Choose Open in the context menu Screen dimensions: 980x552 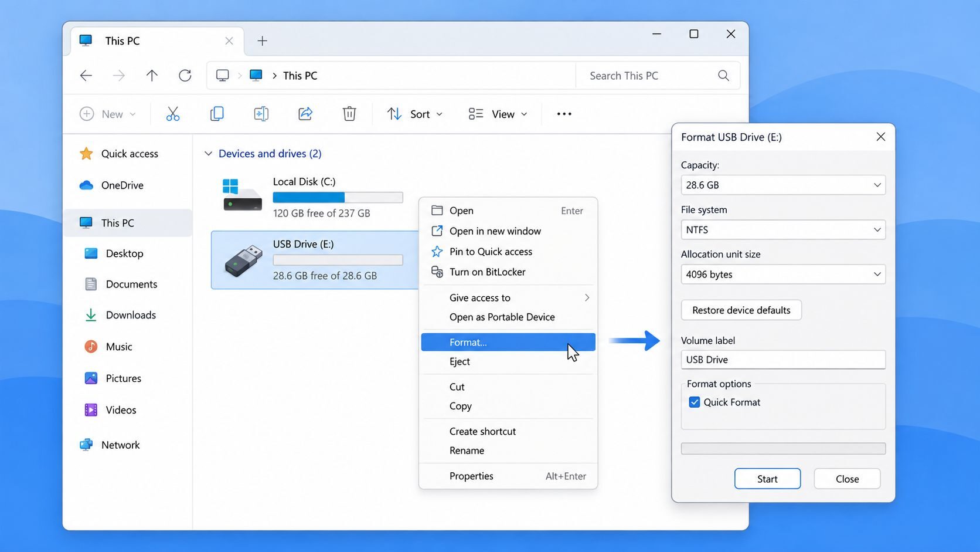(x=508, y=211)
